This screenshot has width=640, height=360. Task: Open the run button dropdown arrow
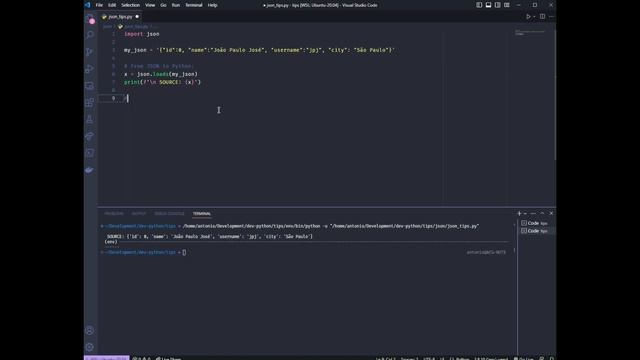tap(534, 17)
